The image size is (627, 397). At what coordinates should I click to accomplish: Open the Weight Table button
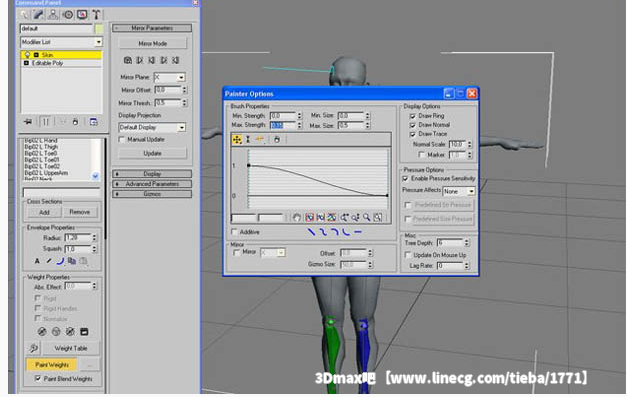coord(71,348)
